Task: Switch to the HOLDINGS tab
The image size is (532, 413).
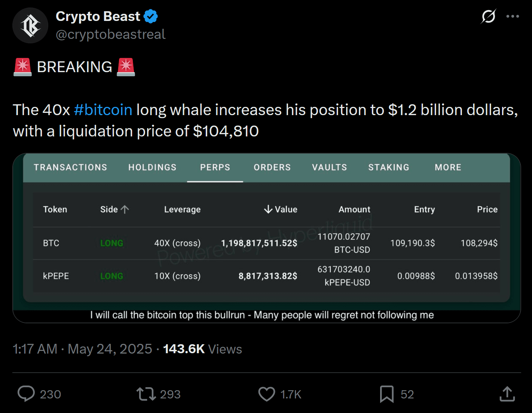Action: pos(152,167)
